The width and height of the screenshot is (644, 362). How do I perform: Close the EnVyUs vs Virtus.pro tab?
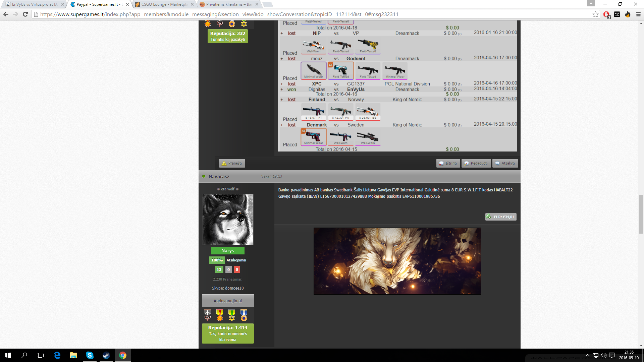click(63, 4)
